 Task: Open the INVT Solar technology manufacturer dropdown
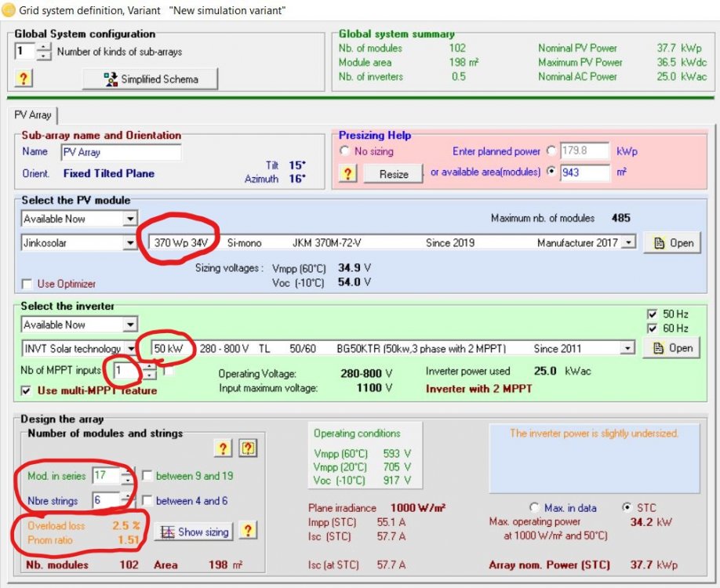(x=130, y=348)
